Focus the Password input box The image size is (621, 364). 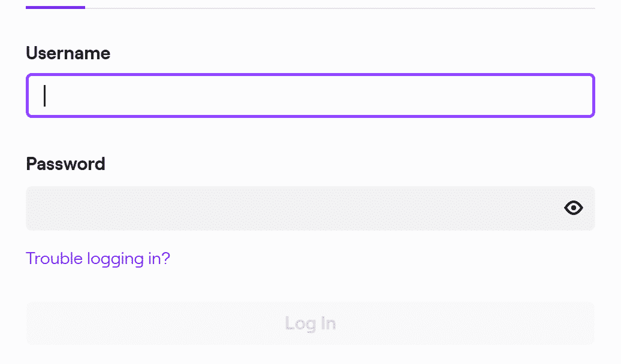[310, 208]
